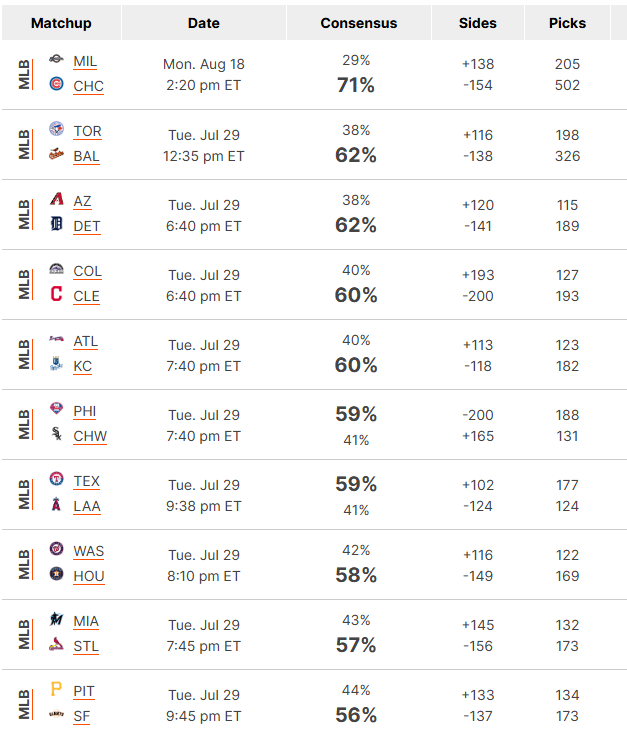Open the SF team link

tap(81, 716)
